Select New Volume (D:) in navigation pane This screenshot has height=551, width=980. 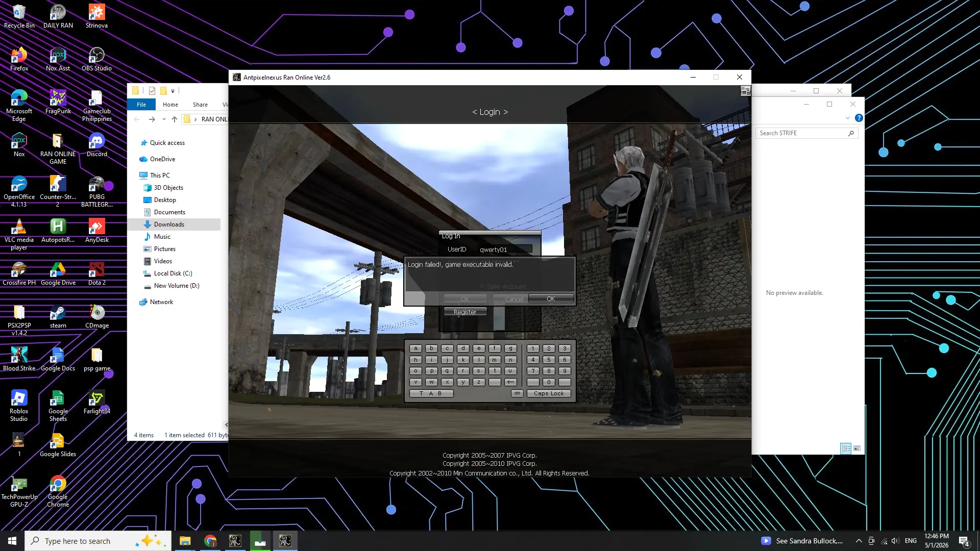(177, 286)
